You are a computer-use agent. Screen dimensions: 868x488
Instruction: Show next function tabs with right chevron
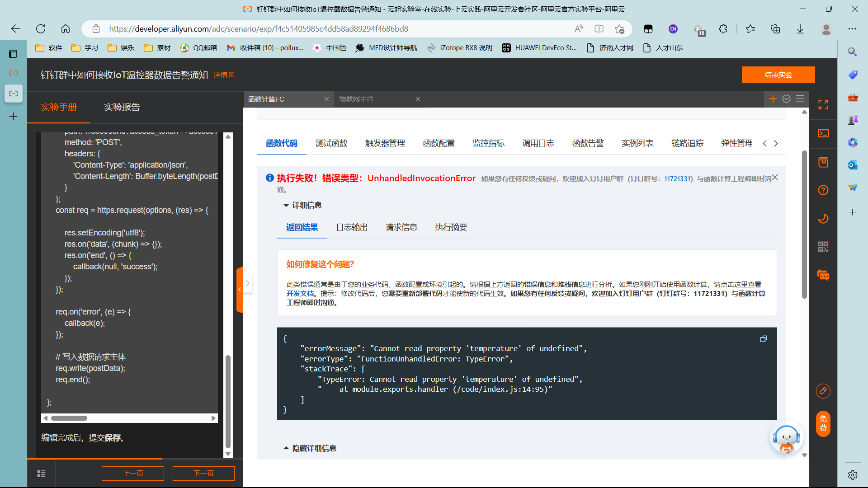coord(776,143)
